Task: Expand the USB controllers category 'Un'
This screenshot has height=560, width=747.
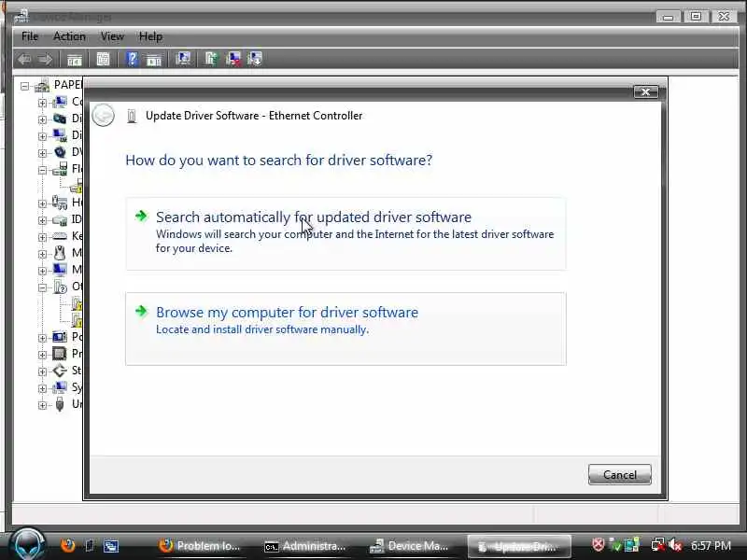Action: coord(42,405)
